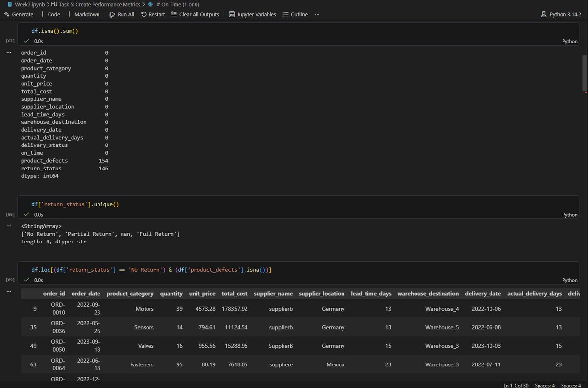This screenshot has height=388, width=588.
Task: Click the order_date column header
Action: tap(86, 294)
